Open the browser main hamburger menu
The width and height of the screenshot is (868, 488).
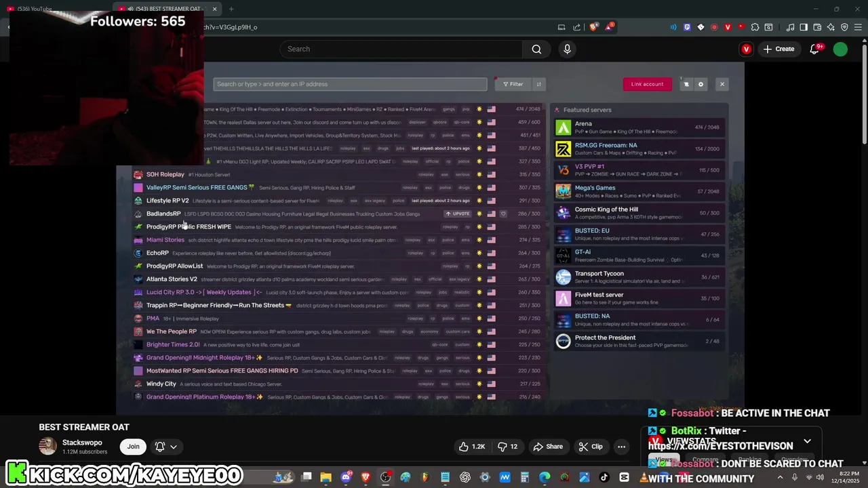[858, 27]
